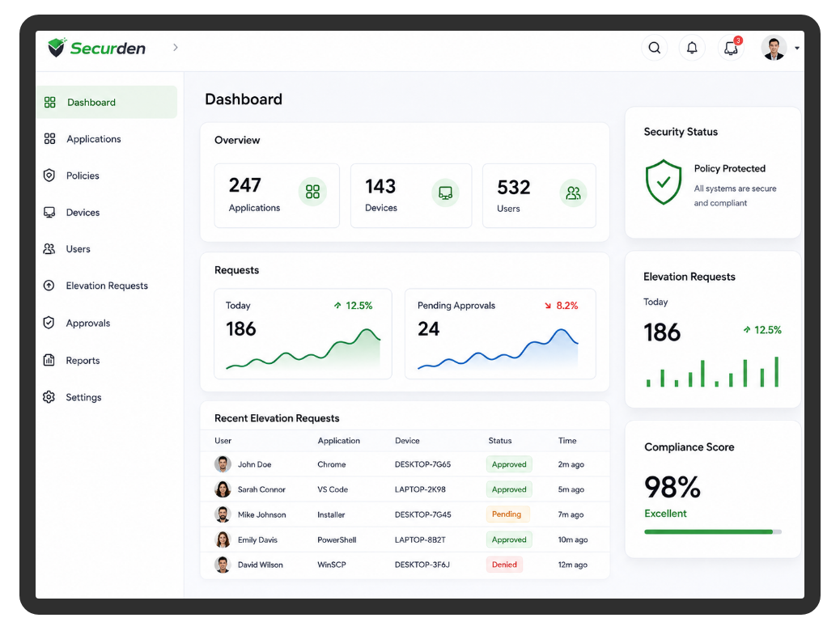Click device DESKTOP-3F6J cell
This screenshot has height=639, width=840.
[x=422, y=565]
